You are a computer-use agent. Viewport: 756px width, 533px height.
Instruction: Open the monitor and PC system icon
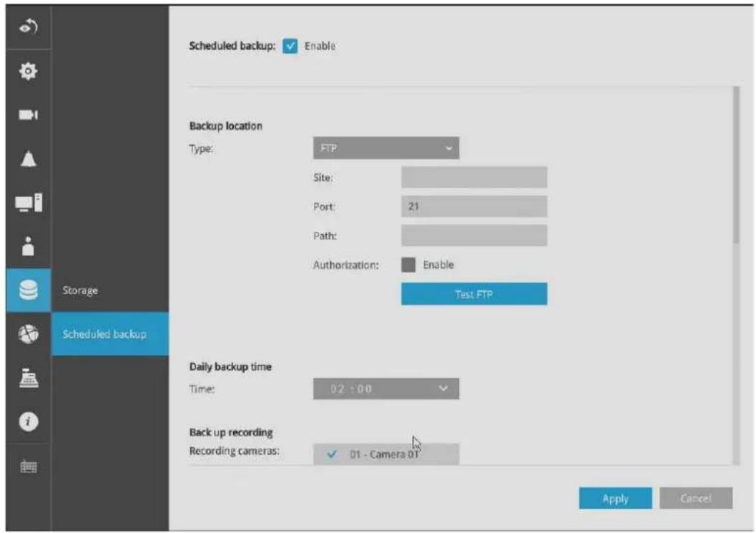pos(29,202)
